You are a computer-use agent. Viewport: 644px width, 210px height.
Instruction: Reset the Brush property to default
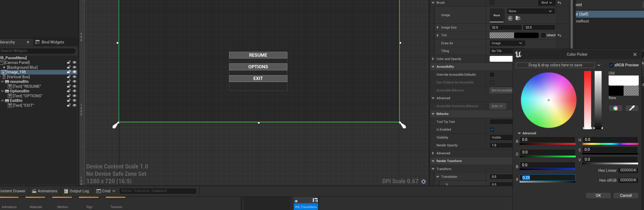click(x=559, y=3)
